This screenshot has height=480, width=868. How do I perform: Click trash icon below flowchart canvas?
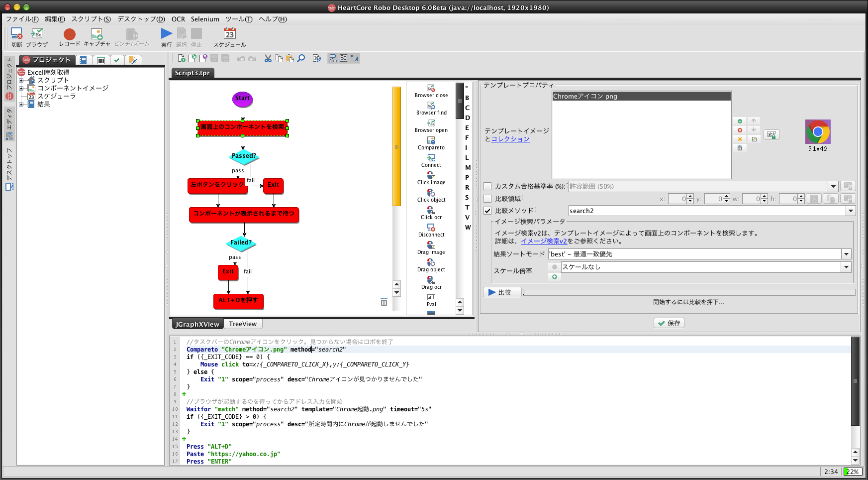click(384, 302)
